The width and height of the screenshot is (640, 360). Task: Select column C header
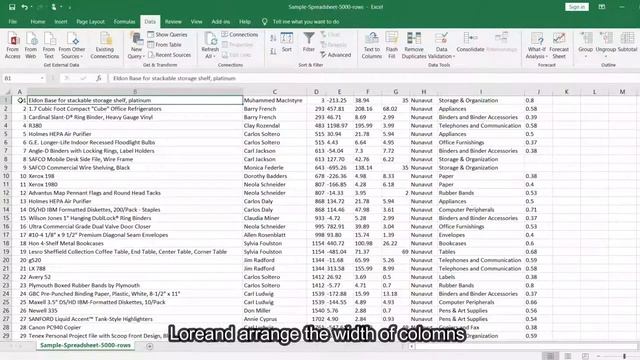pyautogui.click(x=274, y=92)
